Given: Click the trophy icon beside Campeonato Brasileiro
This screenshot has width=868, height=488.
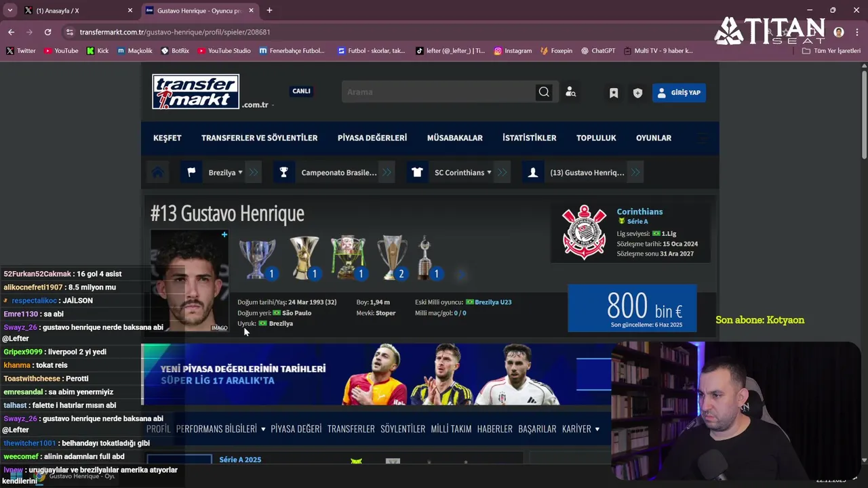Looking at the screenshot, I should click(283, 172).
